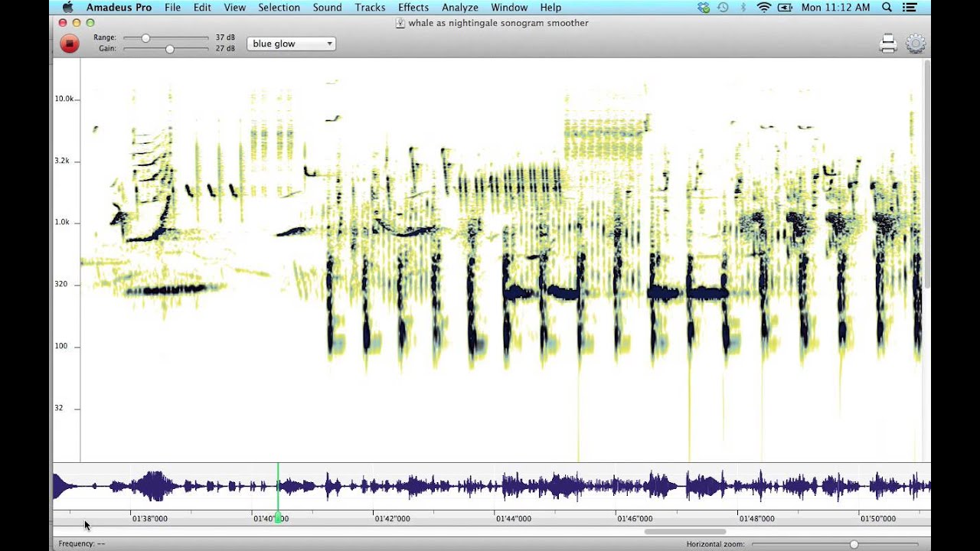Open the Analyze menu
Screen dimensions: 980x551
[459, 8]
